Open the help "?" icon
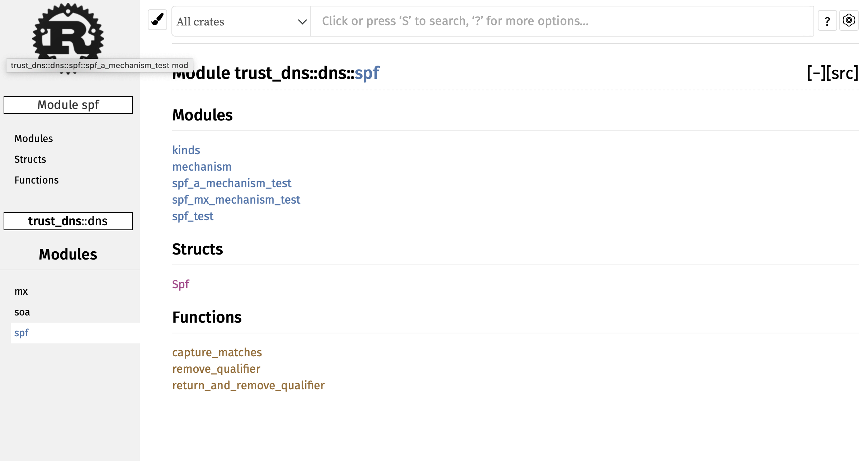This screenshot has height=461, width=868. tap(827, 20)
